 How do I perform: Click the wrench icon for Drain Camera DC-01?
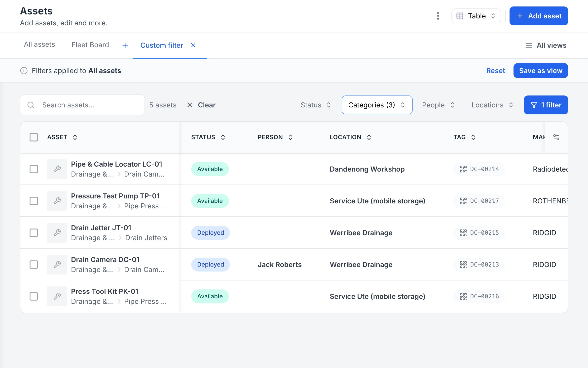pos(57,265)
